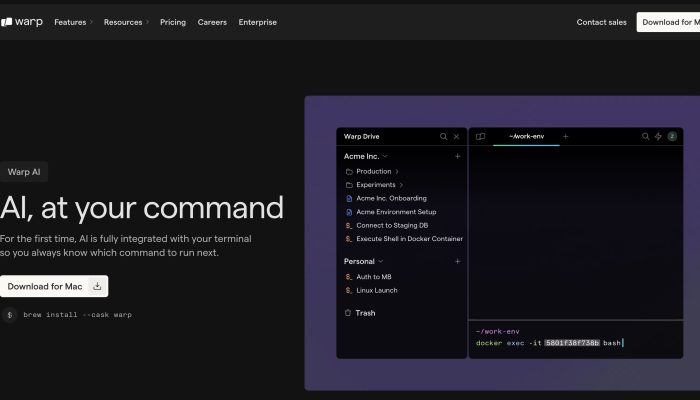Image resolution: width=700 pixels, height=400 pixels.
Task: Add item to Personal with plus icon
Action: (458, 261)
